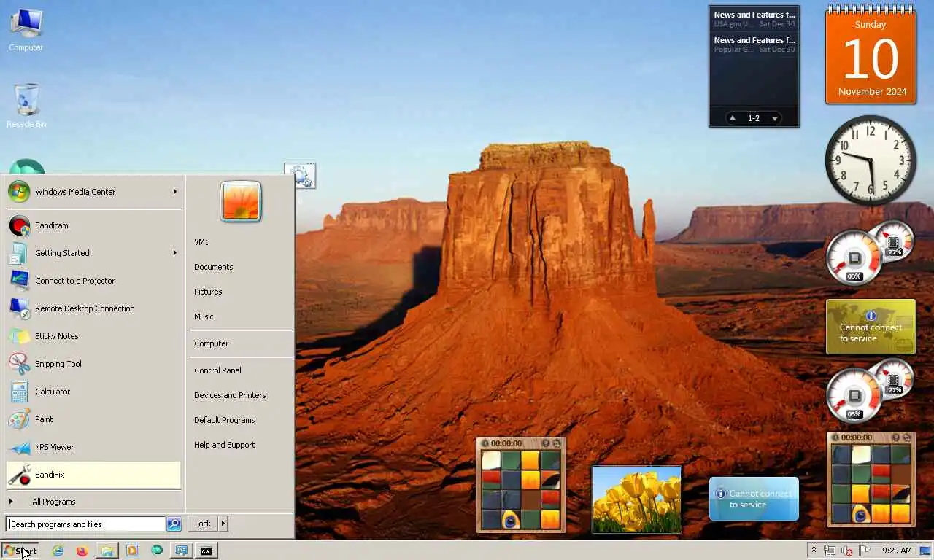Click the help icon on the sidebar puzzle gadget
This screenshot has width=934, height=560.
click(x=895, y=437)
